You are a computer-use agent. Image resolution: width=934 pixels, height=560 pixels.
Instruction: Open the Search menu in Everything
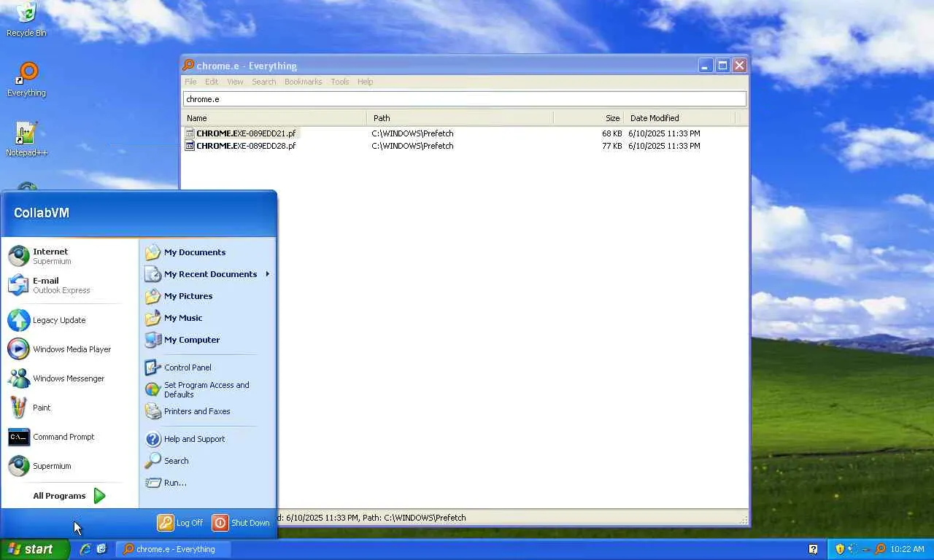264,82
